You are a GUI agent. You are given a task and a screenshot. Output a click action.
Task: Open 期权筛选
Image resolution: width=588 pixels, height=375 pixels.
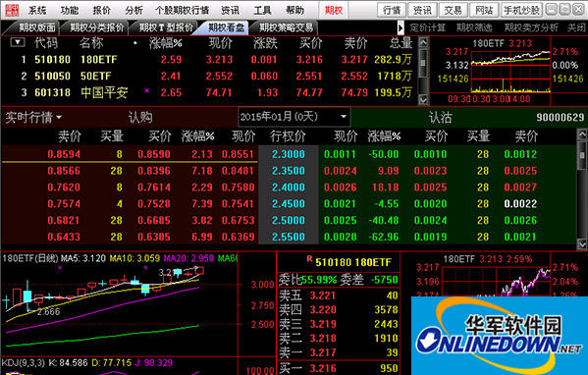point(474,27)
